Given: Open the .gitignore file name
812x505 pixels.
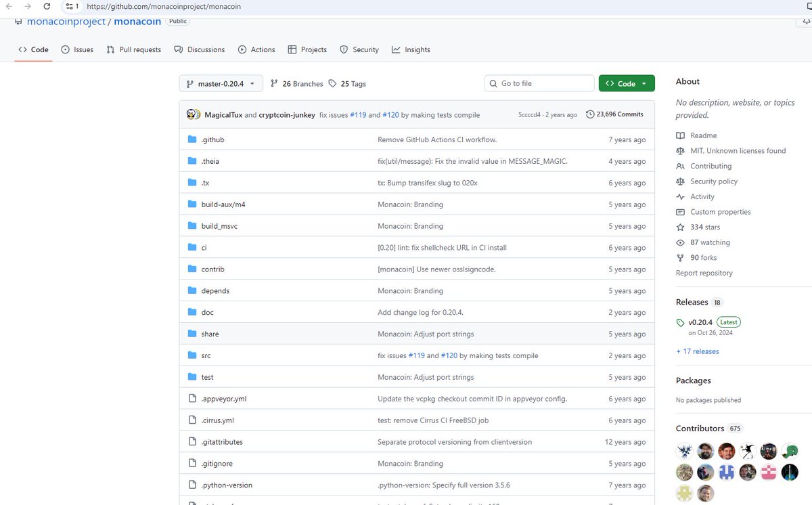Looking at the screenshot, I should coord(217,464).
